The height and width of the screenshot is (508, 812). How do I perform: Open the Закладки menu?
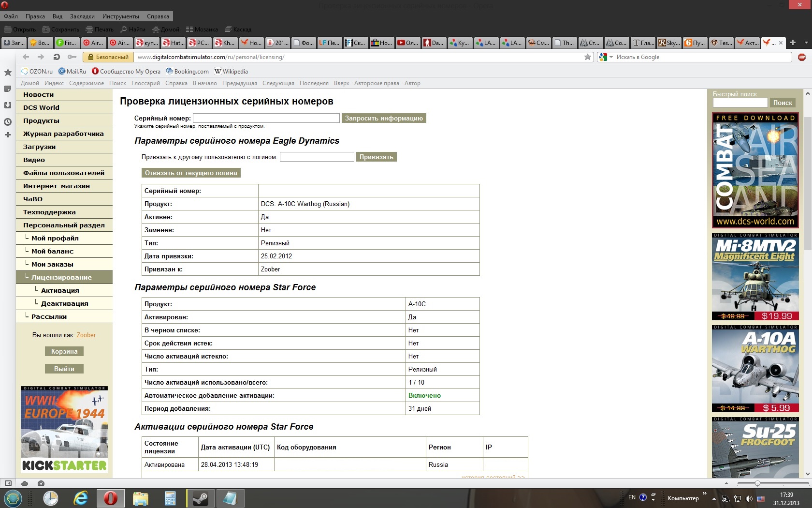82,16
